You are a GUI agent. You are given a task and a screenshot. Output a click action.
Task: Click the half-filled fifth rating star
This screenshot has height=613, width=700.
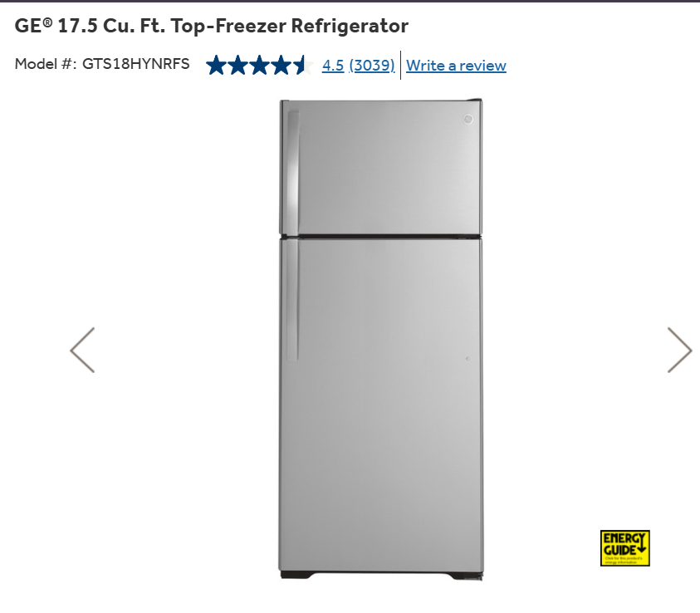(x=303, y=65)
